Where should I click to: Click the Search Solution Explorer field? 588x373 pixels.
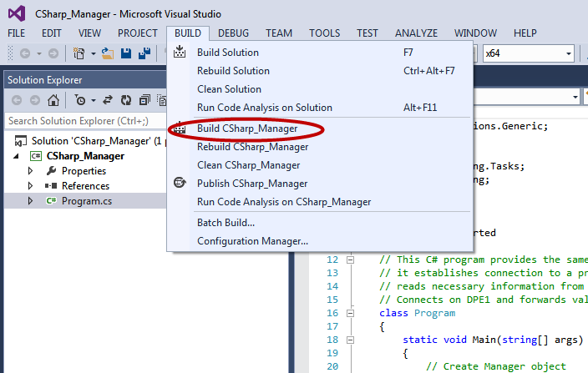[x=84, y=121]
